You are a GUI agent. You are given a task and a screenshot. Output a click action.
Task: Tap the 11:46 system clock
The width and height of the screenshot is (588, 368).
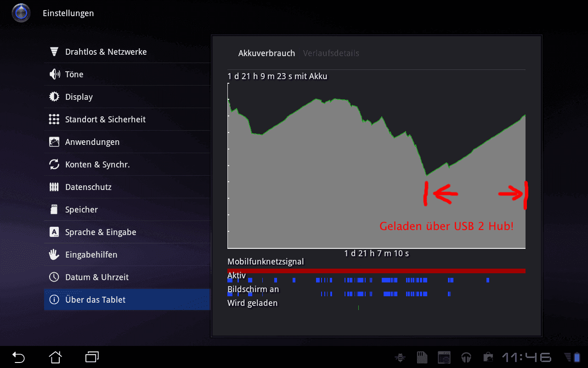[x=526, y=357]
